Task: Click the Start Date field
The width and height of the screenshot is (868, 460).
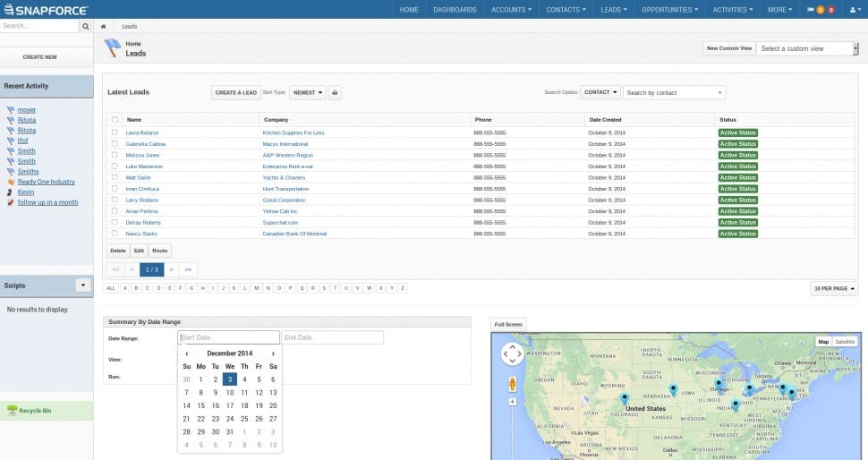Action: [228, 337]
